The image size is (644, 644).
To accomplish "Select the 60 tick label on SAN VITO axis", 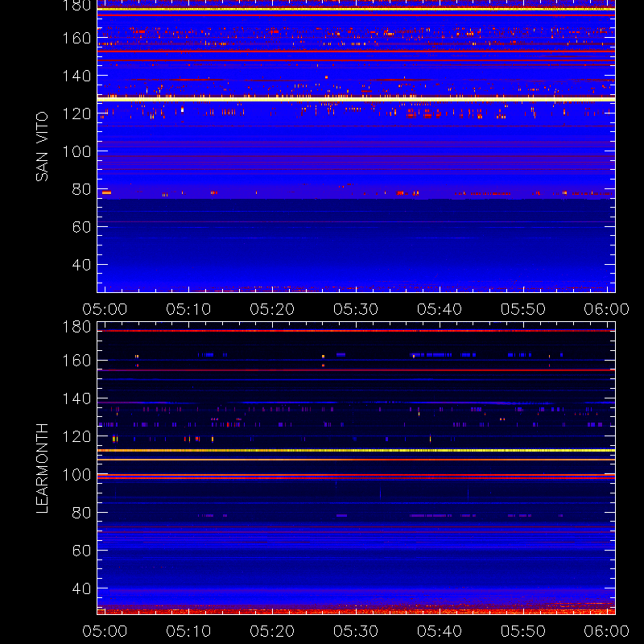I will pyautogui.click(x=81, y=227).
